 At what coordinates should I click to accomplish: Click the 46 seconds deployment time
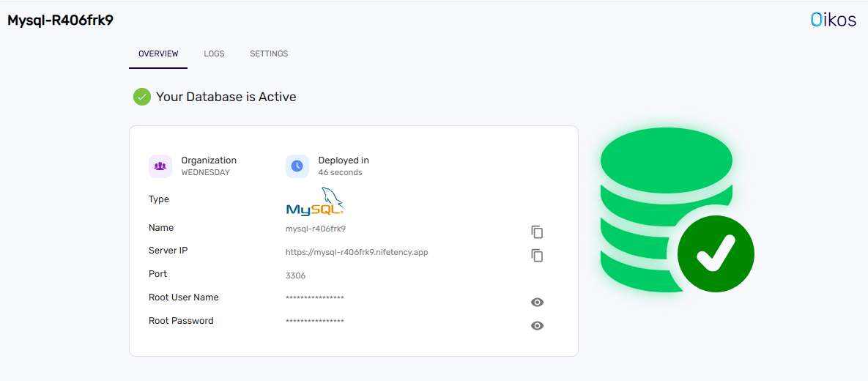coord(340,172)
